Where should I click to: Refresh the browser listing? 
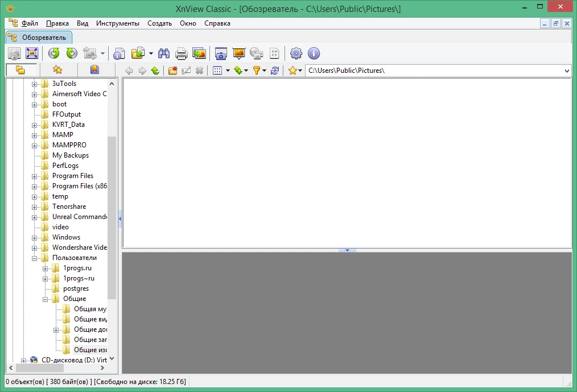[274, 71]
